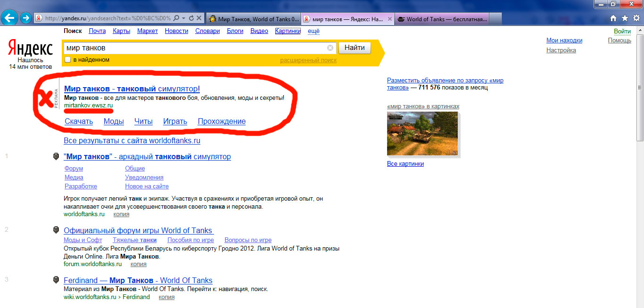Open Favorites with the star icon

coord(624,18)
